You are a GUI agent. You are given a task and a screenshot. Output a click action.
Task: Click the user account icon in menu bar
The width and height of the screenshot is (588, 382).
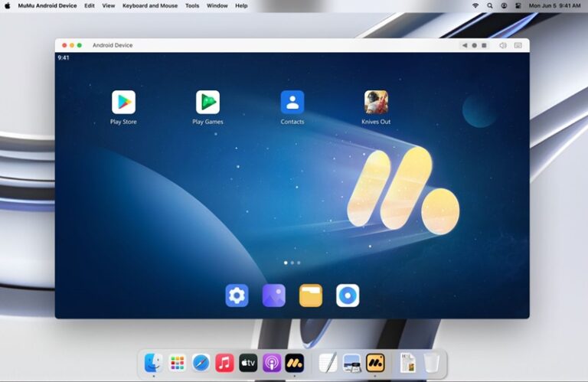click(504, 5)
